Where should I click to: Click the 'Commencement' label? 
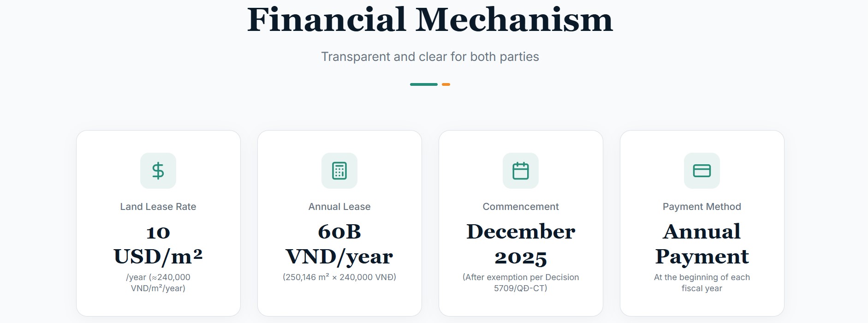521,207
